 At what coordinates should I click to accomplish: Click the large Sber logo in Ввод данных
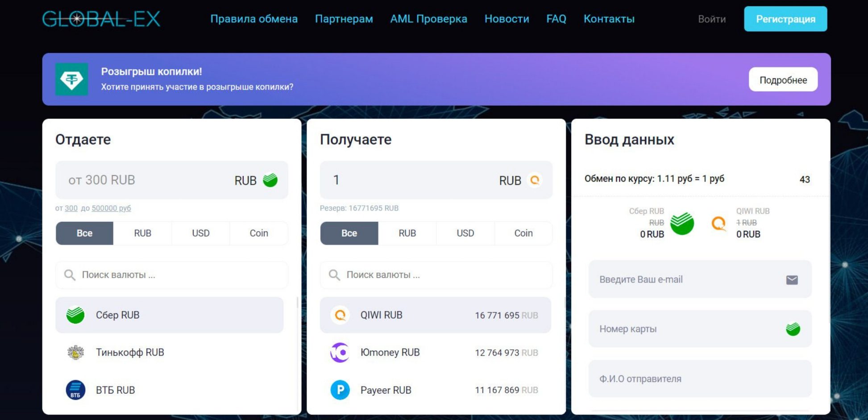coord(682,223)
